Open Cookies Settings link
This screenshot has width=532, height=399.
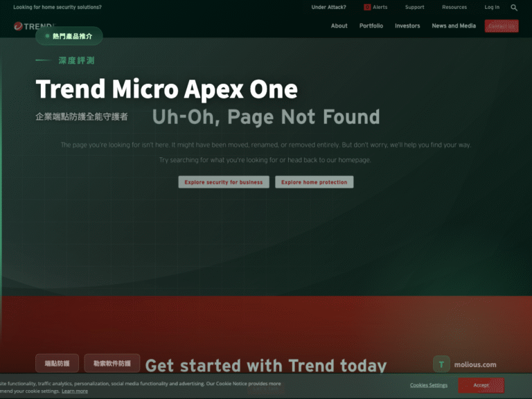(429, 385)
